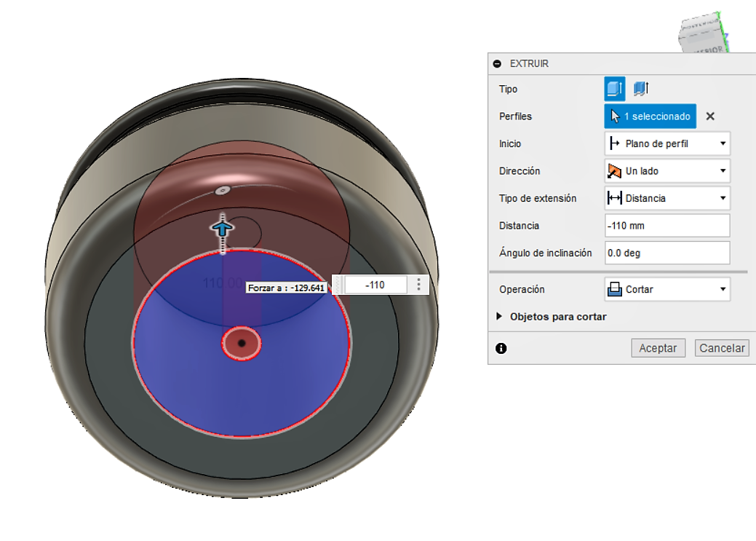The height and width of the screenshot is (541, 756).
Task: Click the Aceptar button
Action: tap(658, 348)
